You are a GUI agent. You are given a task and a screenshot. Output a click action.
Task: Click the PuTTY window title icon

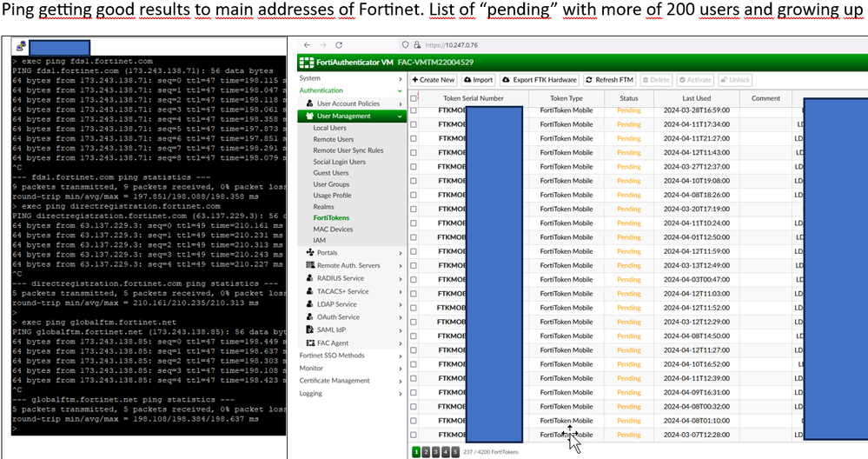tap(21, 47)
